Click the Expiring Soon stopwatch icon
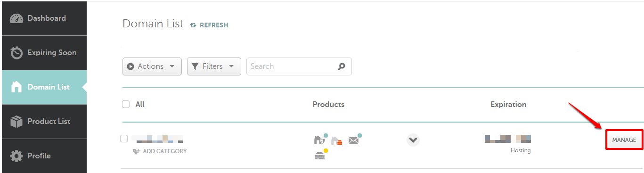Viewport: 644px width, 173px height. [16, 53]
